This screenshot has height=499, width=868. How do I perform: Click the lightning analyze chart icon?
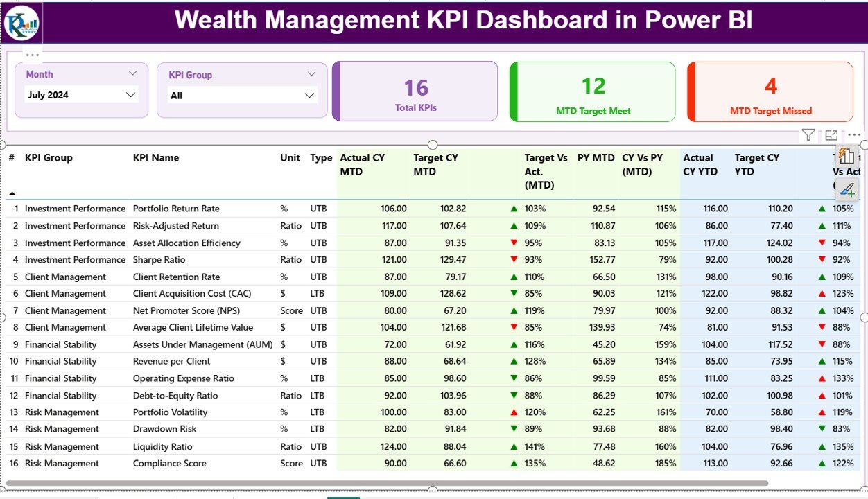click(846, 155)
